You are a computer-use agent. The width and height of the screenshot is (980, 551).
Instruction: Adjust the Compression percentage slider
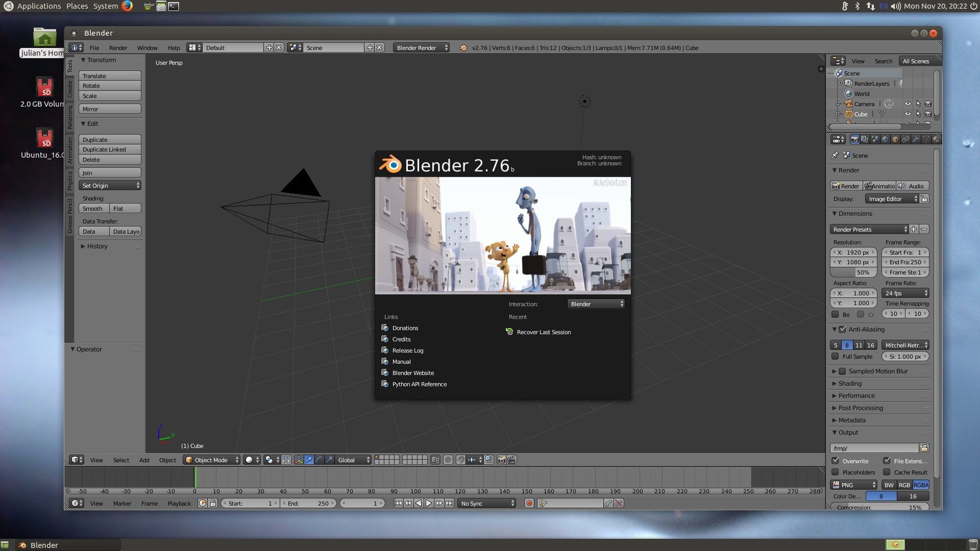(879, 507)
